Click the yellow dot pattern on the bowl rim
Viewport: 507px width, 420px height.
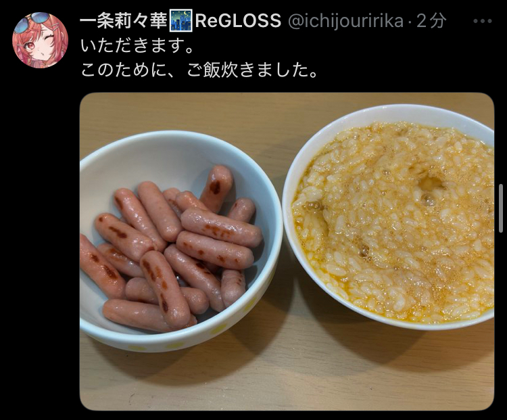[218, 330]
